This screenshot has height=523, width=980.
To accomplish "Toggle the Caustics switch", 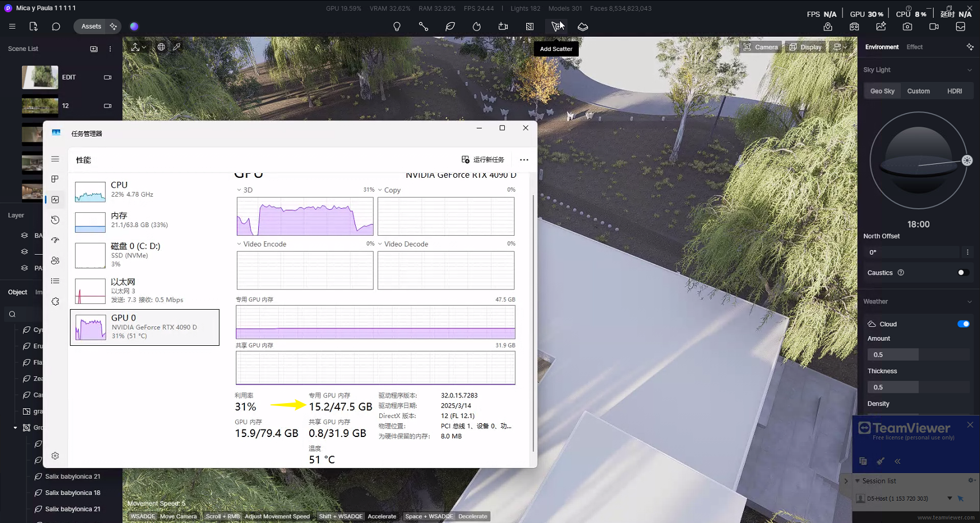I will click(x=963, y=273).
